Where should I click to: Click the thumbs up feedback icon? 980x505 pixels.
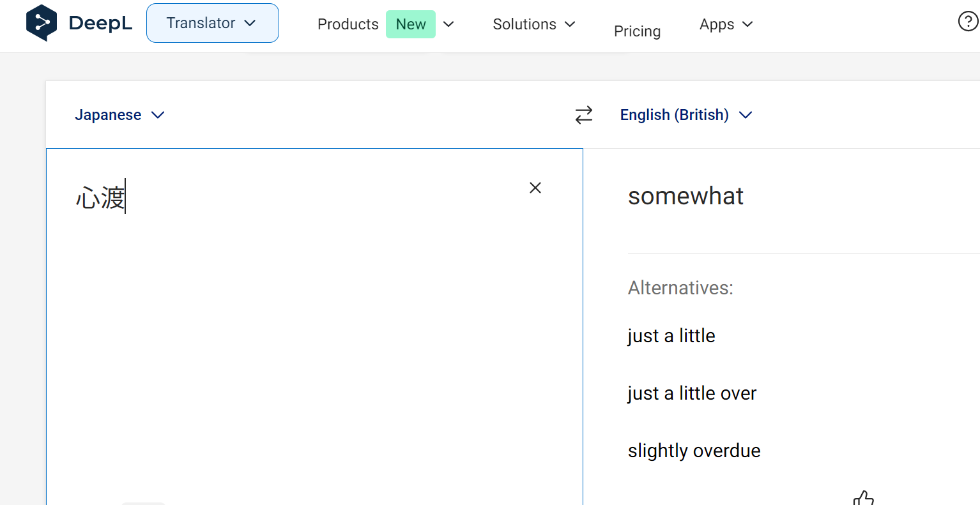click(x=863, y=498)
